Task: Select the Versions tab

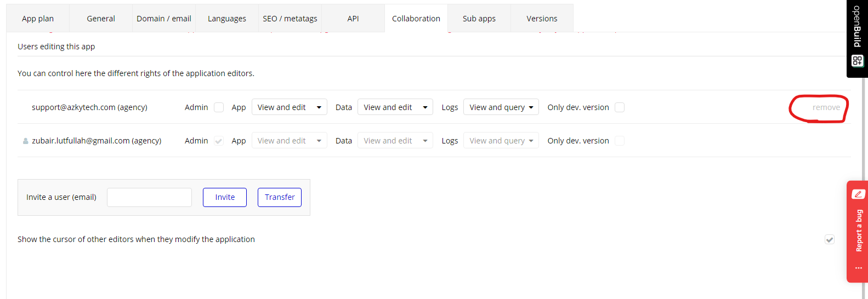Action: (x=541, y=19)
